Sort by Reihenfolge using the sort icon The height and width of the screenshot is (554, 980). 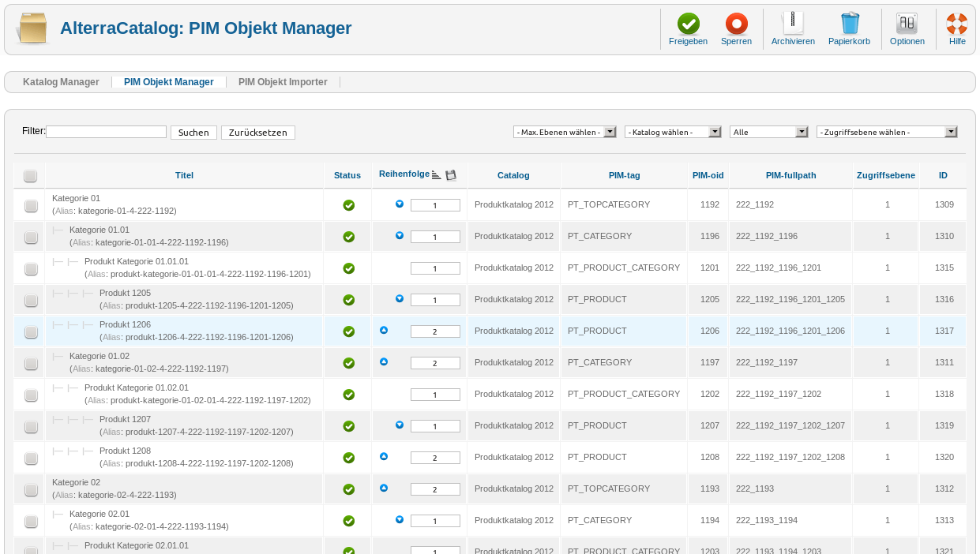[436, 174]
